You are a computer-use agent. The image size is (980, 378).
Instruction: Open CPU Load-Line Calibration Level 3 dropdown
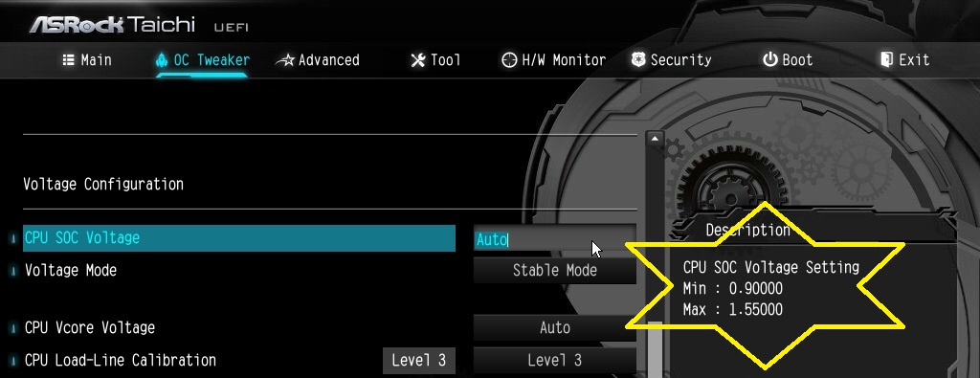(x=554, y=361)
